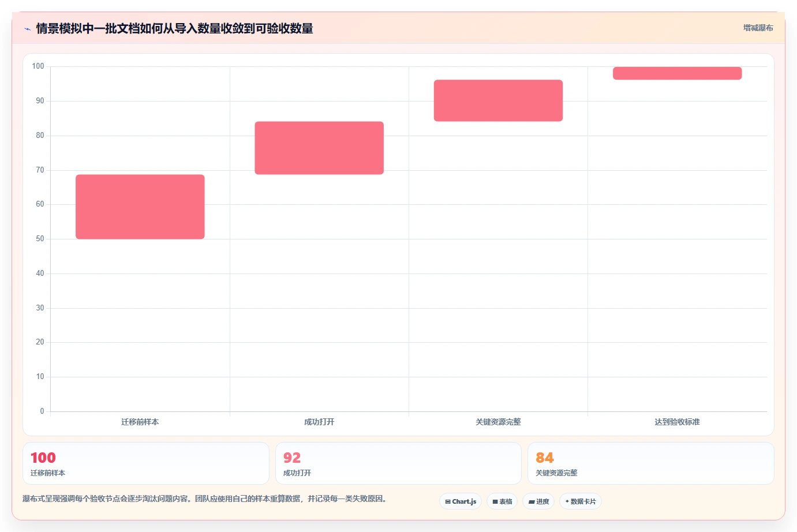This screenshot has height=532, width=797.
Task: Click the 达到验收标准 waterfall bar
Action: [677, 73]
